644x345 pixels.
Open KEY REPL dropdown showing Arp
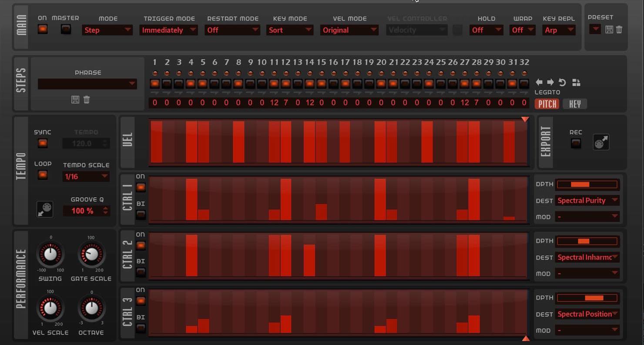pyautogui.click(x=559, y=30)
